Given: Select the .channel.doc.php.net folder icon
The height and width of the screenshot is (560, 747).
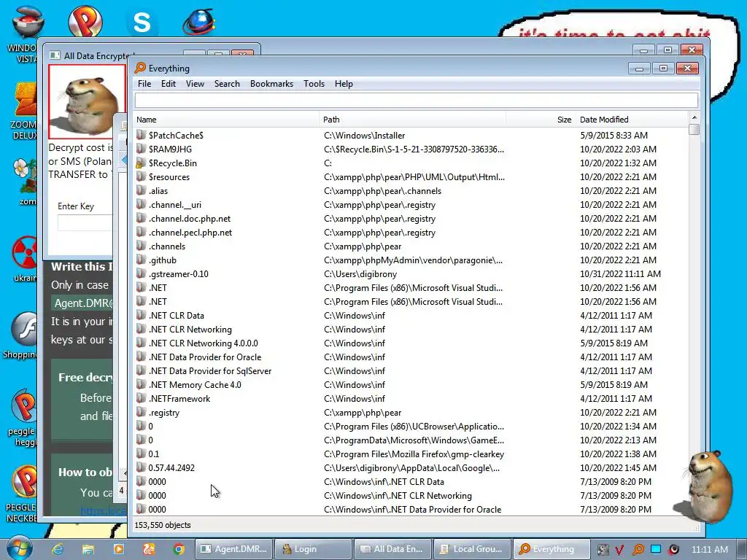Looking at the screenshot, I should coord(141,218).
